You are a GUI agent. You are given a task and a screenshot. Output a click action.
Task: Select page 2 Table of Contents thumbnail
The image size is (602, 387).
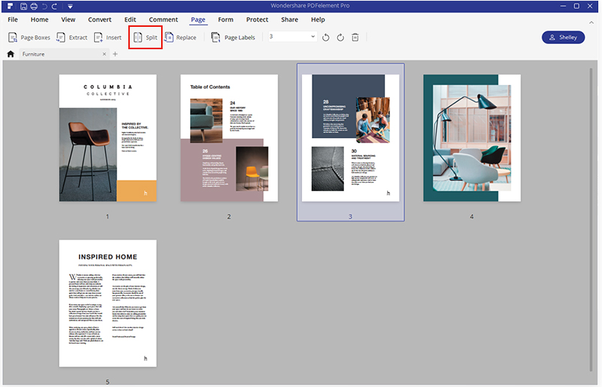(229, 138)
